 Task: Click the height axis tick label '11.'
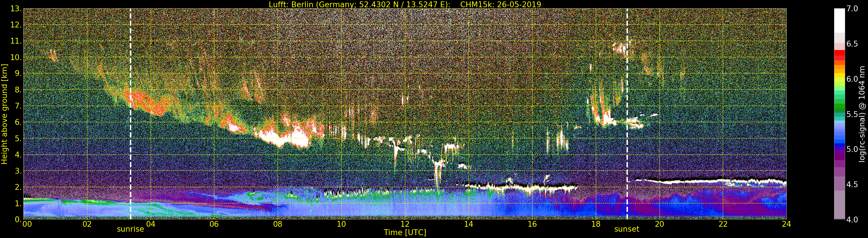click(x=16, y=41)
